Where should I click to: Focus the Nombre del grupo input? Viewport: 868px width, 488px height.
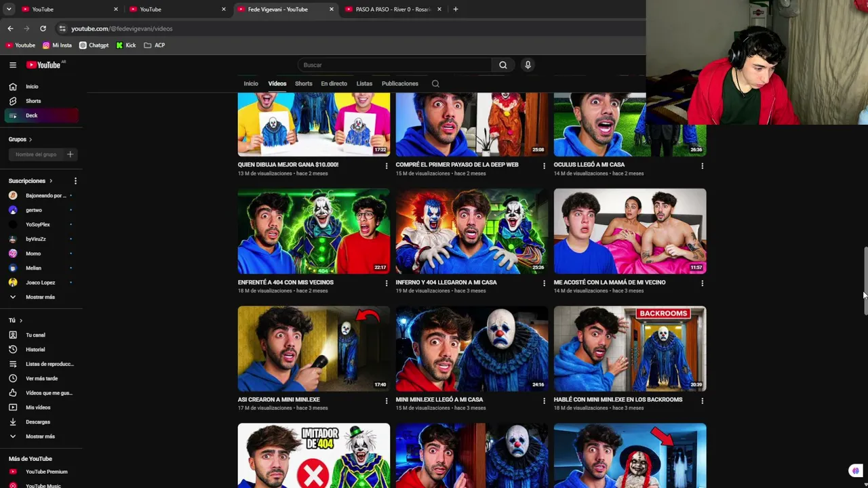(x=37, y=155)
